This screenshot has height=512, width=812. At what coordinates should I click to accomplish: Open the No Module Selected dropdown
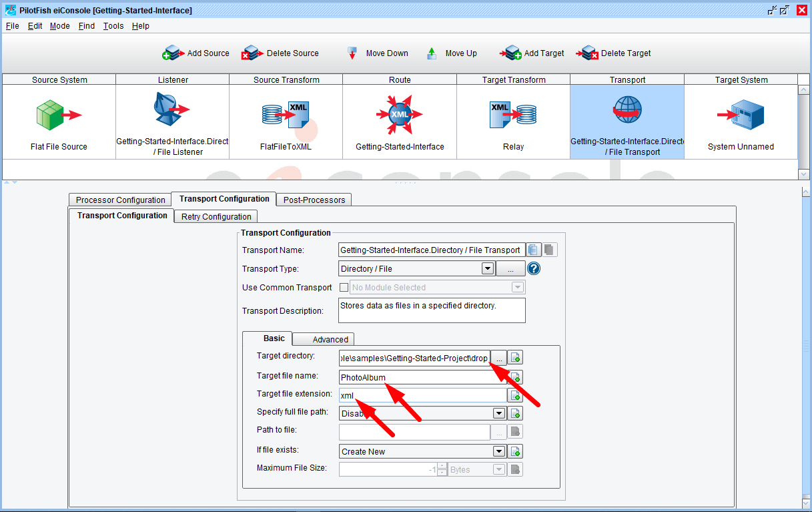coord(518,288)
